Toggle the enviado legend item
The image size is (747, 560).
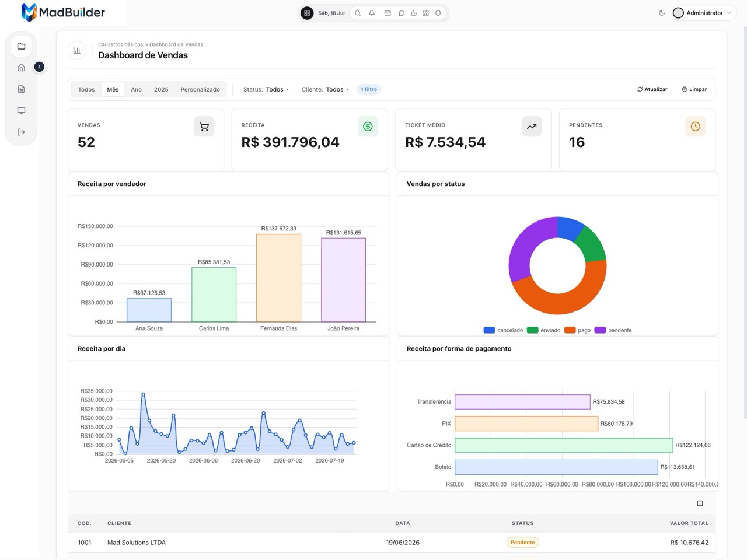[543, 330]
